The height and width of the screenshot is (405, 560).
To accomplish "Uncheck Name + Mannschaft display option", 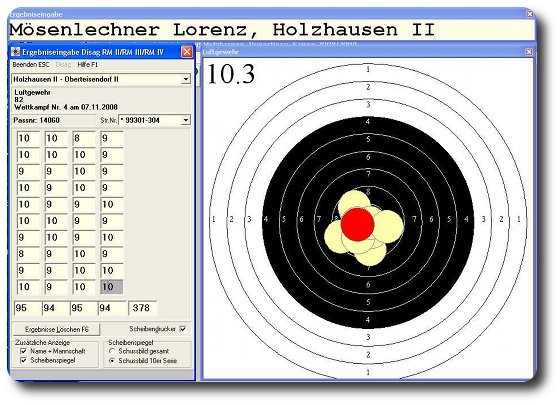I will [24, 351].
